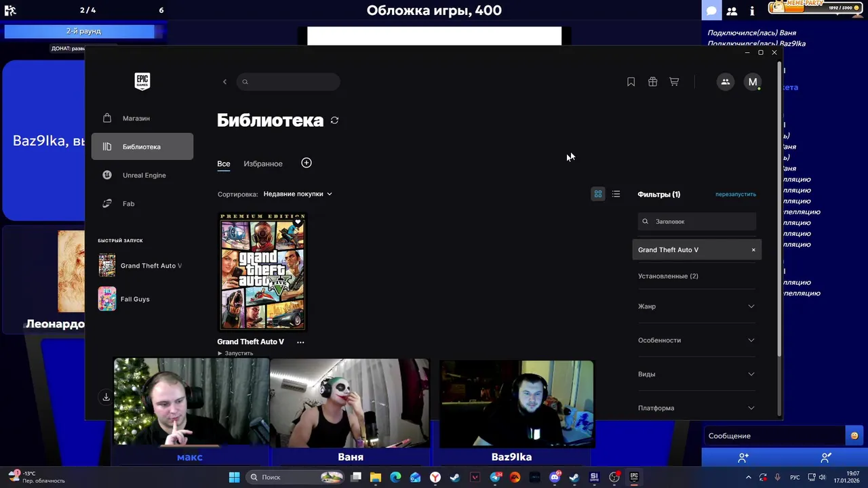
Task: Open the emoji picker beside message field
Action: [854, 436]
